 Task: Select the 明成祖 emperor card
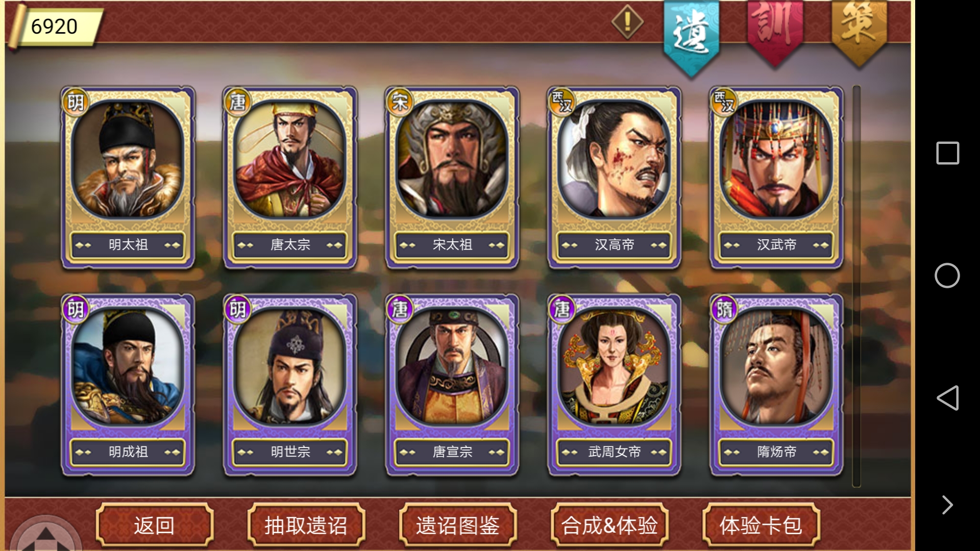(x=128, y=385)
